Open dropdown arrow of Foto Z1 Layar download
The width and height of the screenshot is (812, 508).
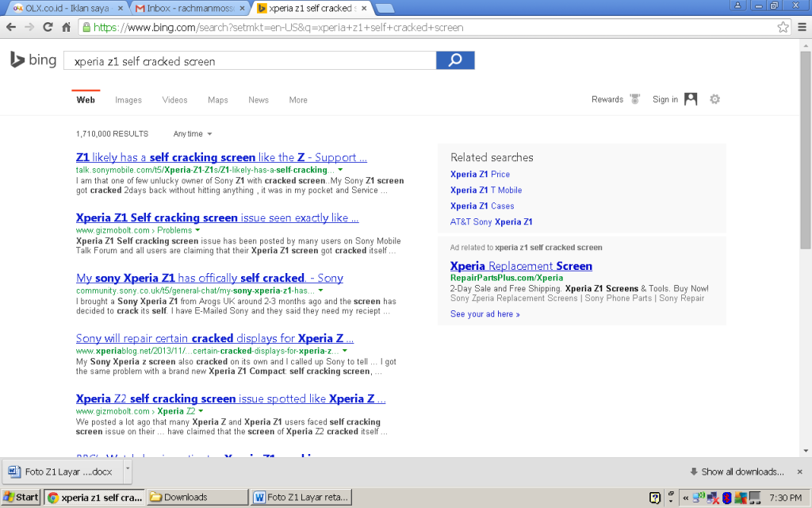coord(128,471)
